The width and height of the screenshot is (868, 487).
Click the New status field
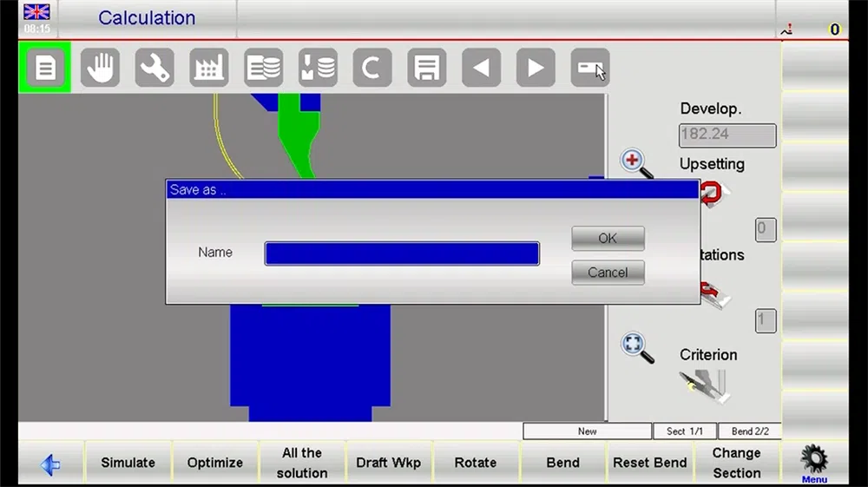tap(588, 431)
